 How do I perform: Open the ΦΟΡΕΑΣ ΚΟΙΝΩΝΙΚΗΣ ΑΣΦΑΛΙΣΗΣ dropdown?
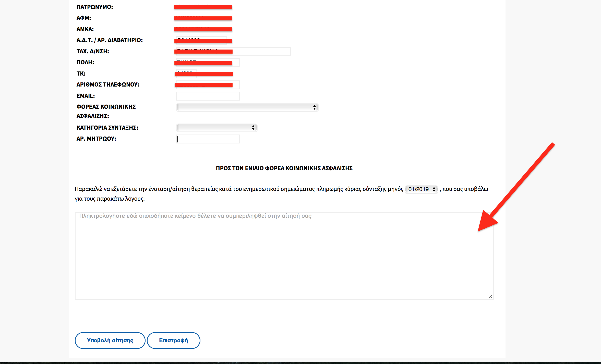(x=247, y=107)
